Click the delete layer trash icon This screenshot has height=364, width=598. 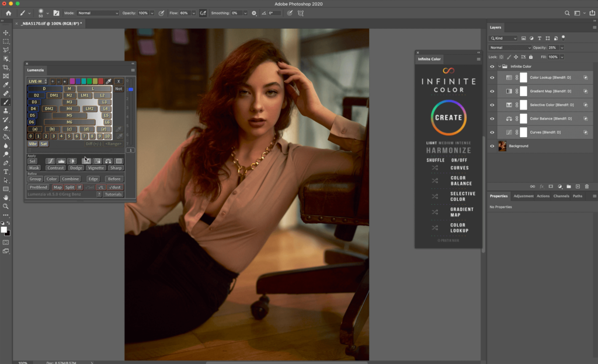[586, 187]
